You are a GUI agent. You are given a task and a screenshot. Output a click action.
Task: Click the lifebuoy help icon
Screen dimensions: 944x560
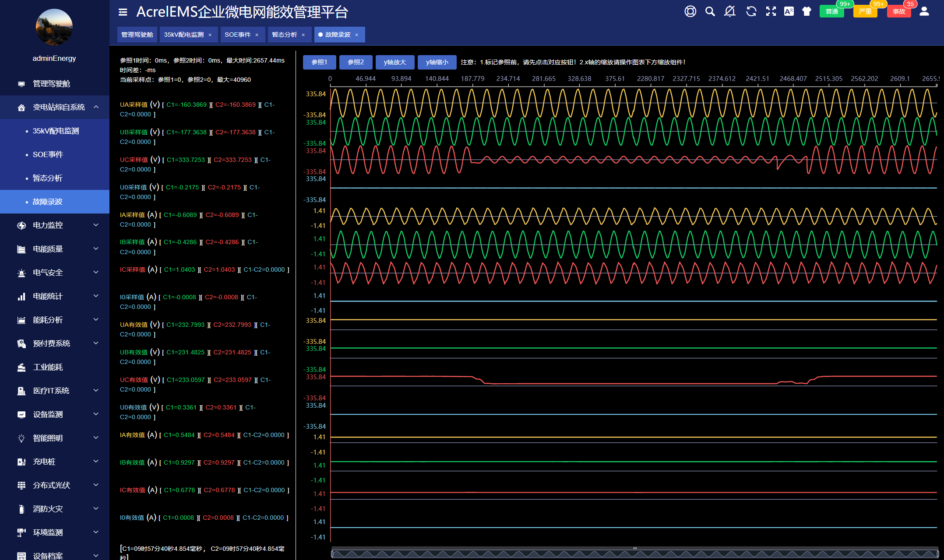tap(690, 11)
